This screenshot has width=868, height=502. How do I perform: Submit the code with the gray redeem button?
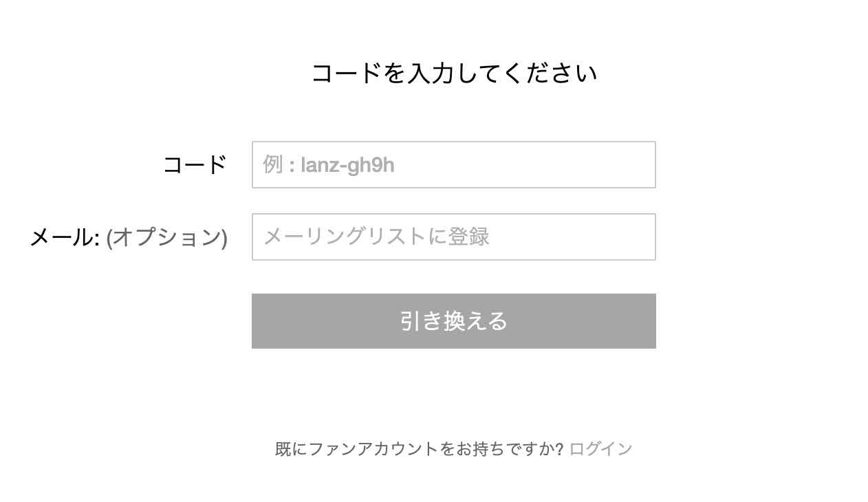pos(453,321)
